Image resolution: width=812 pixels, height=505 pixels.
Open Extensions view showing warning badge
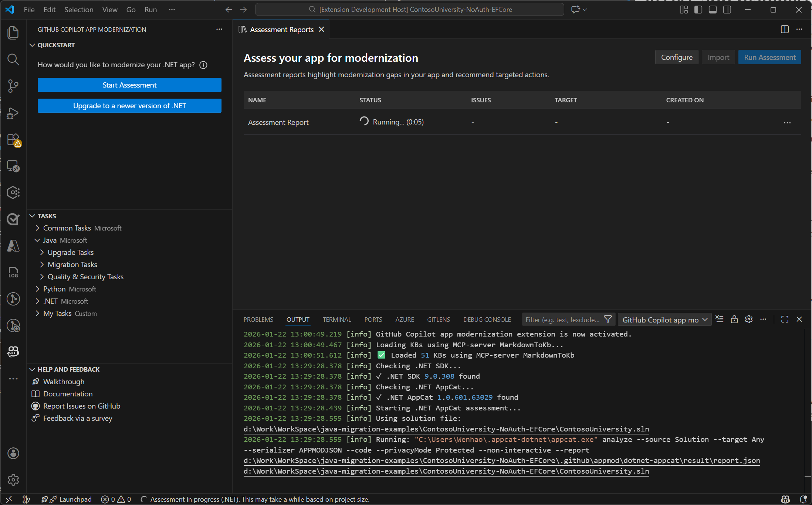coord(13,140)
